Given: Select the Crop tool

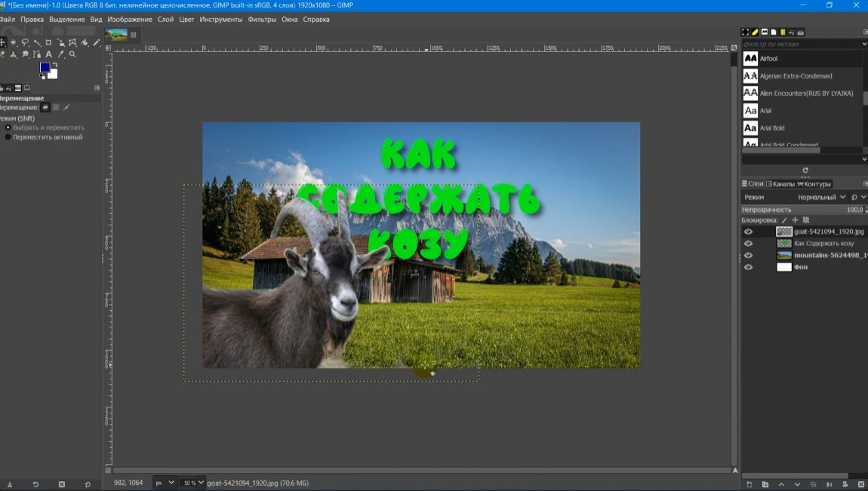Looking at the screenshot, I should [49, 42].
